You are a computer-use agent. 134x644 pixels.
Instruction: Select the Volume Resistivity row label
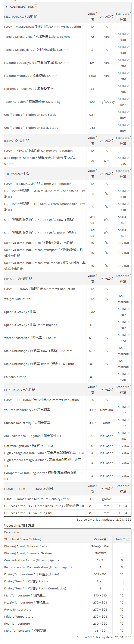pos(27,410)
